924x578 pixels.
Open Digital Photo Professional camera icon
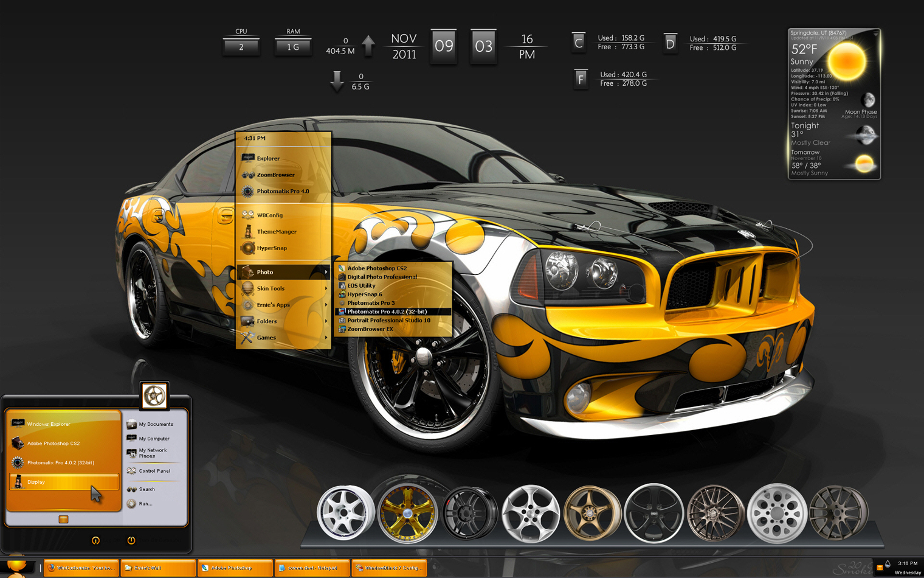click(341, 276)
